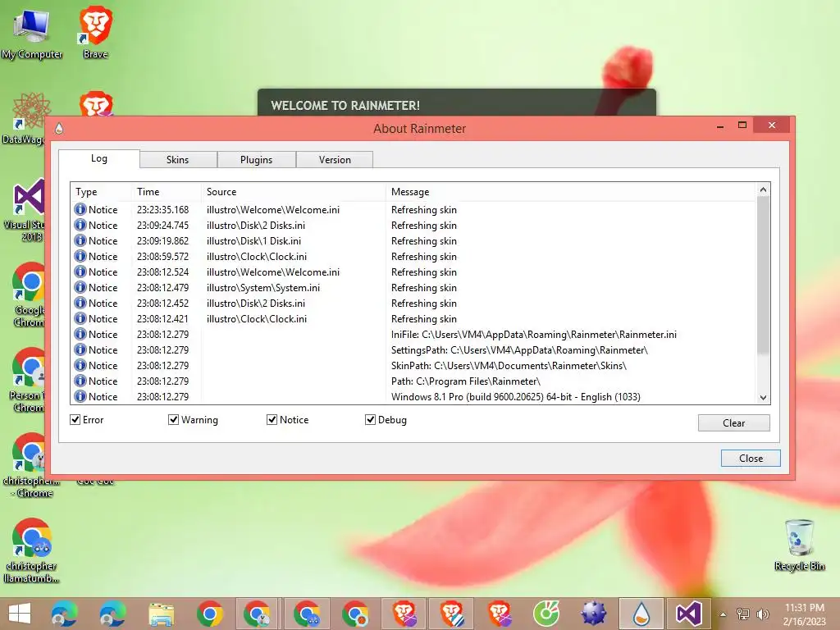The width and height of the screenshot is (840, 630).
Task: Open File Explorer from the taskbar
Action: click(x=162, y=614)
